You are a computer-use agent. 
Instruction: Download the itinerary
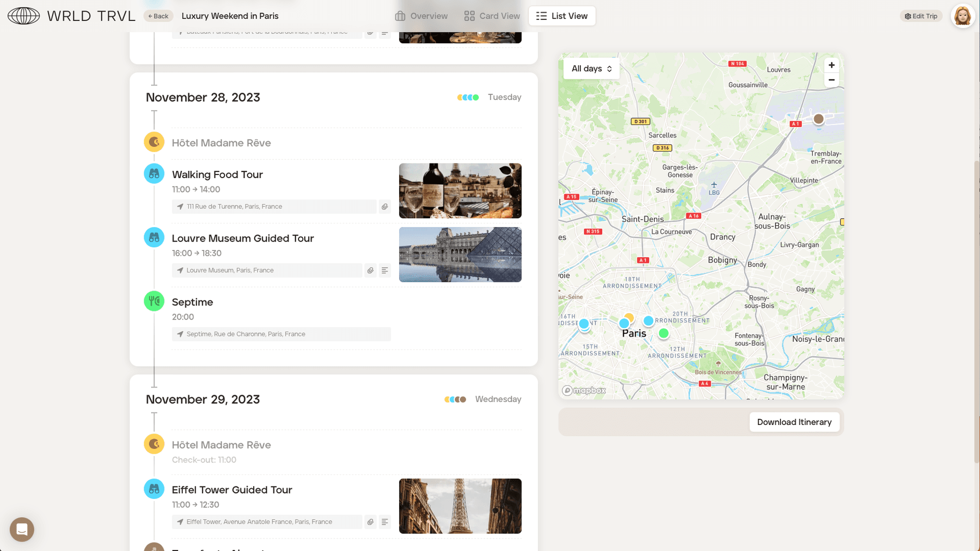(x=794, y=422)
